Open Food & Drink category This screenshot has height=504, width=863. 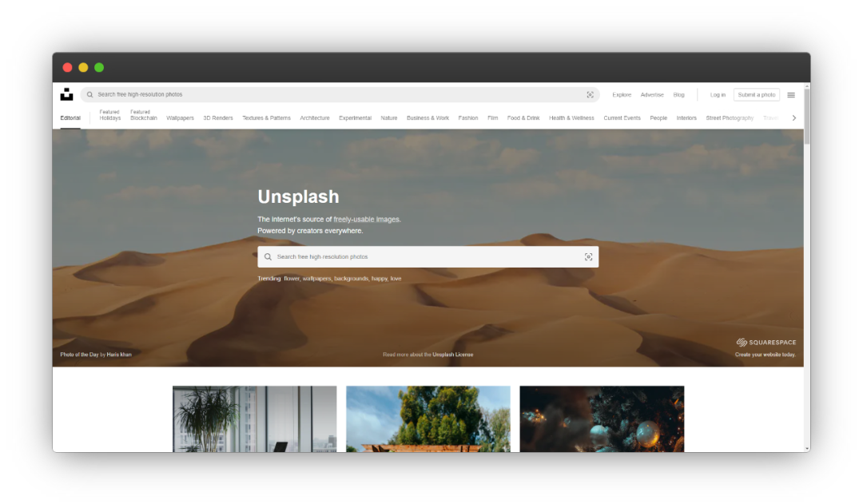coord(523,117)
